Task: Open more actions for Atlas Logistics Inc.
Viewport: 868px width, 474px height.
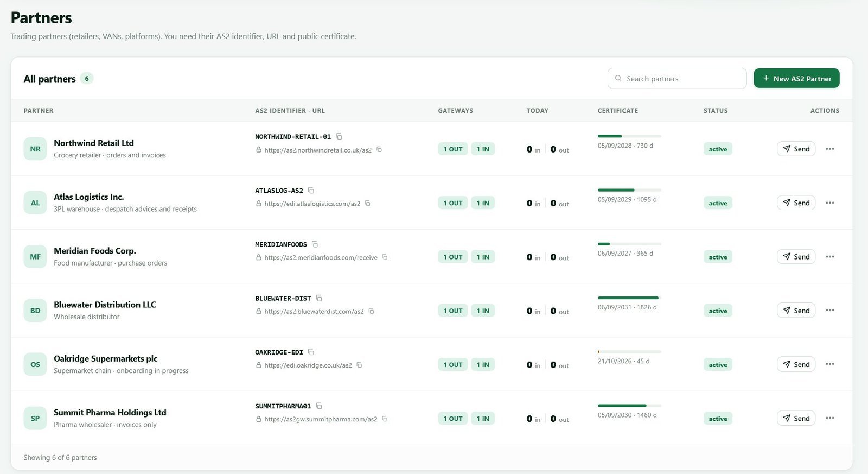Action: coord(830,203)
